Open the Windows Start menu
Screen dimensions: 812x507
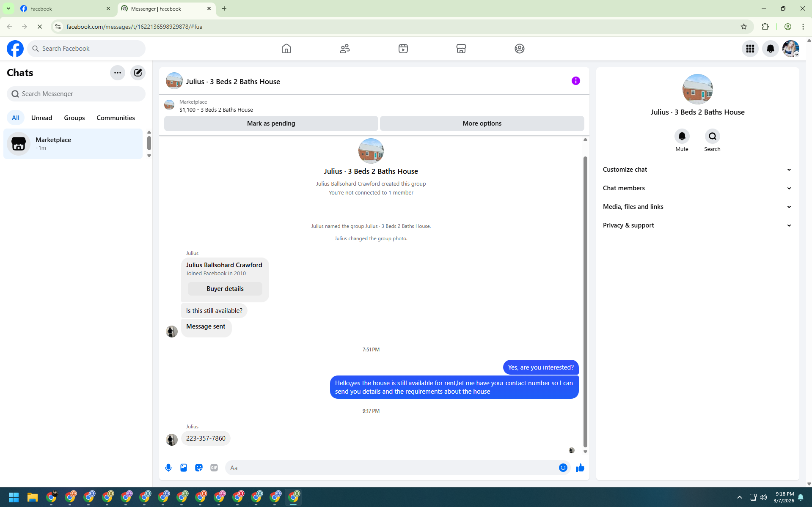click(14, 497)
